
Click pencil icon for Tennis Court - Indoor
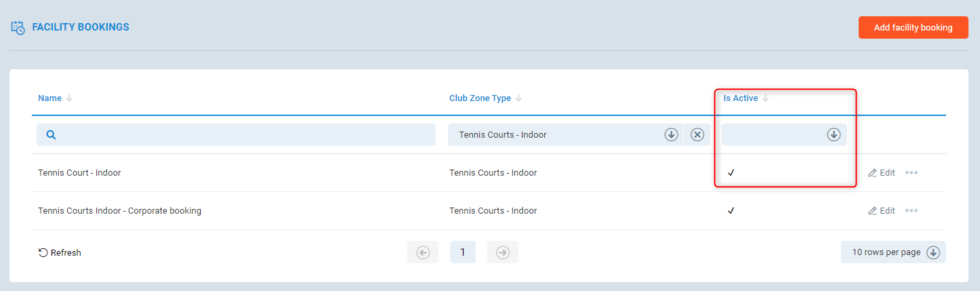(872, 173)
